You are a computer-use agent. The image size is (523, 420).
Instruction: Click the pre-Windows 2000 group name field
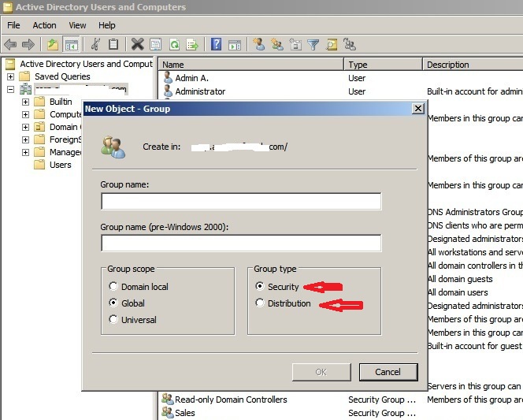(241, 243)
